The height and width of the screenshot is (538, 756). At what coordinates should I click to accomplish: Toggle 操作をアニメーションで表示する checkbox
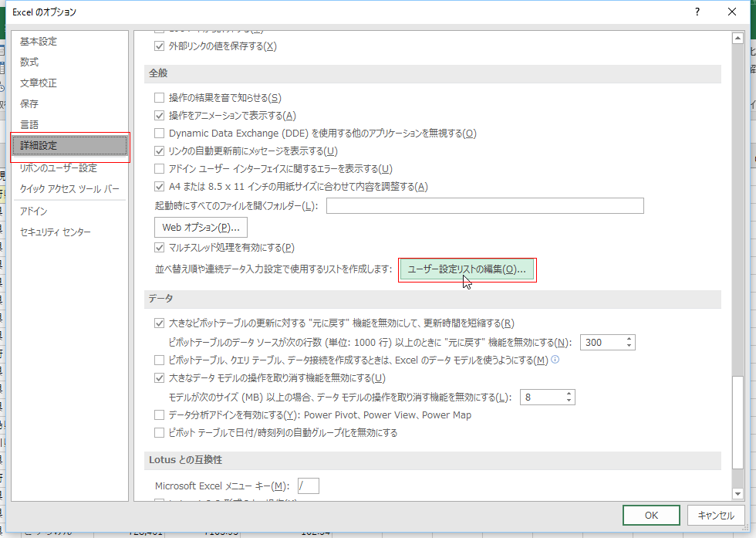click(159, 116)
